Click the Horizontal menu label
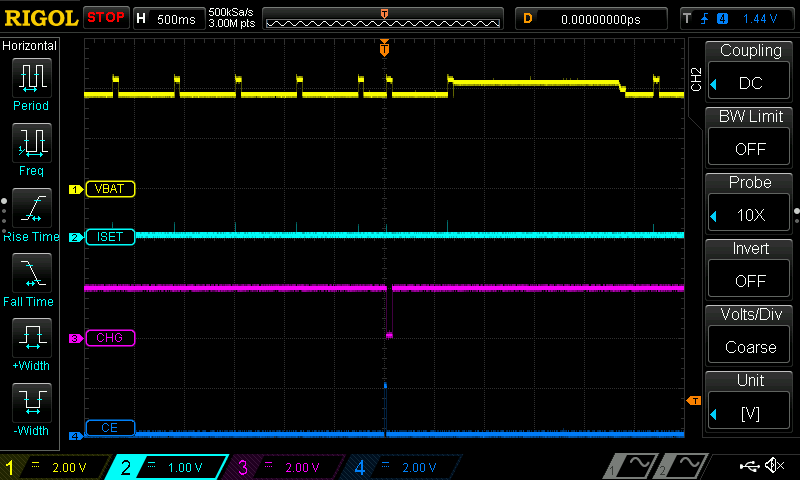 click(x=30, y=46)
